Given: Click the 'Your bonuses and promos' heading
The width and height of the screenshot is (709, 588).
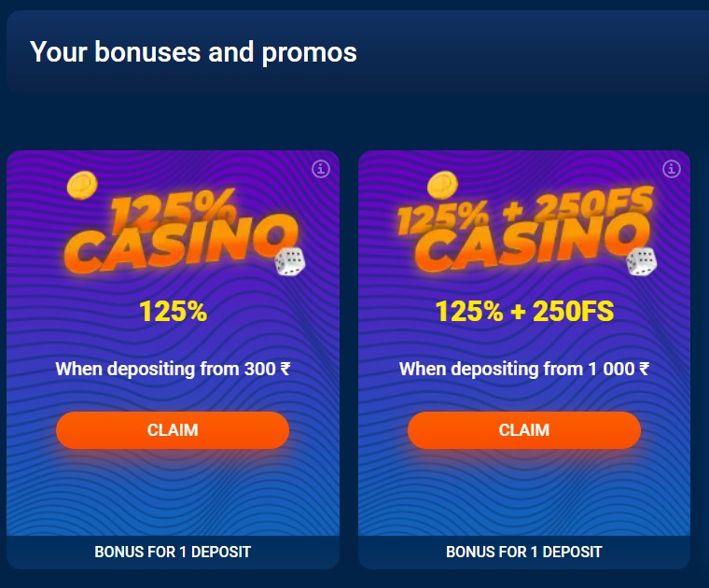Looking at the screenshot, I should 193,52.
